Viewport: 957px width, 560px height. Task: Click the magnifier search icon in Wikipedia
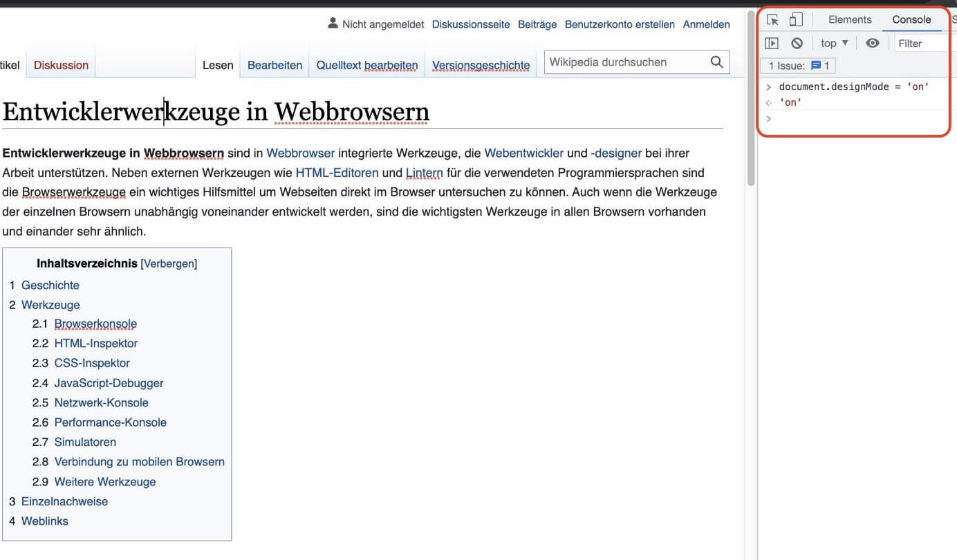[x=717, y=62]
